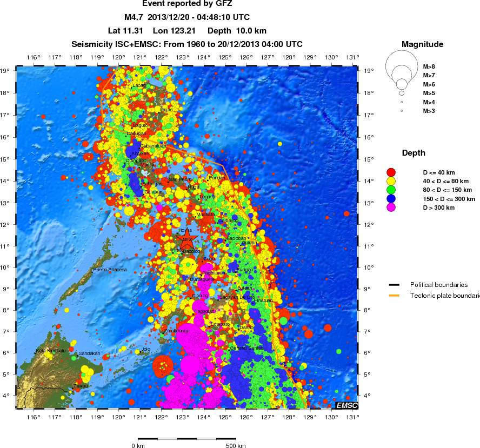Select the red D <= 40 km swatch
This screenshot has height=448, width=480.
(x=391, y=172)
